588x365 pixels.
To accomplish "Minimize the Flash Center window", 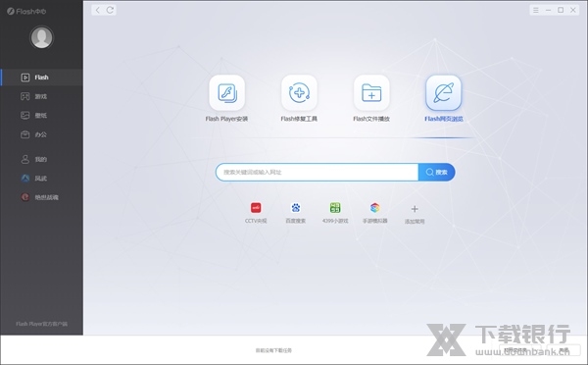I will (548, 10).
